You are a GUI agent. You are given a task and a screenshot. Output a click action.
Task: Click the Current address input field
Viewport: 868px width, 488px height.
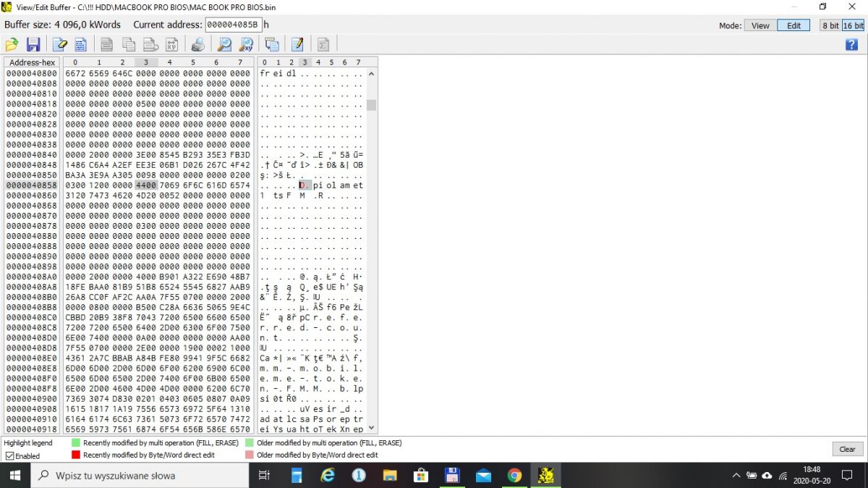(x=233, y=25)
